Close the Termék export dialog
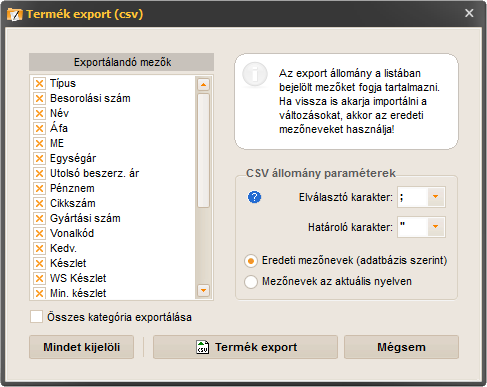 coord(469,13)
